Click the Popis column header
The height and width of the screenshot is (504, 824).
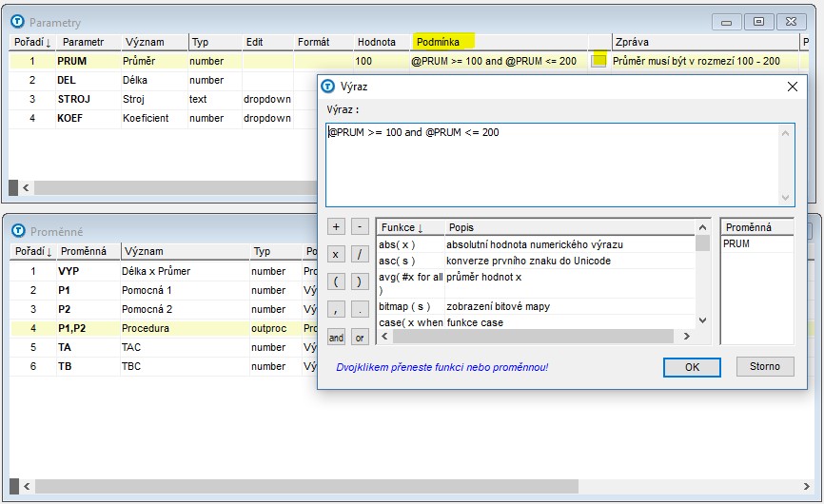pyautogui.click(x=569, y=227)
